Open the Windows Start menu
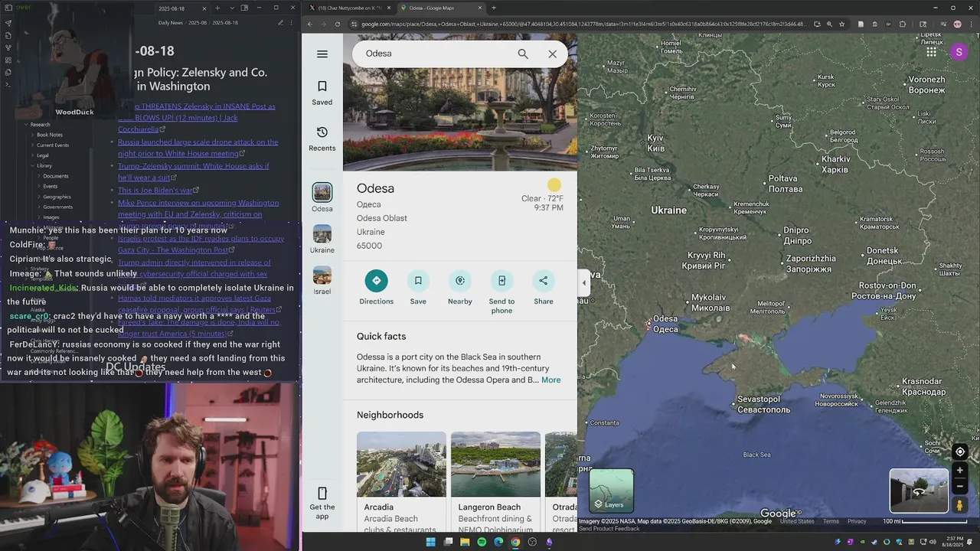 (x=430, y=542)
